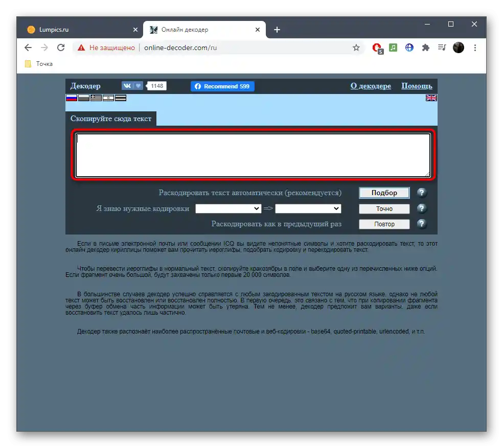Switch to the Lumpics.ru tab

coord(80,30)
